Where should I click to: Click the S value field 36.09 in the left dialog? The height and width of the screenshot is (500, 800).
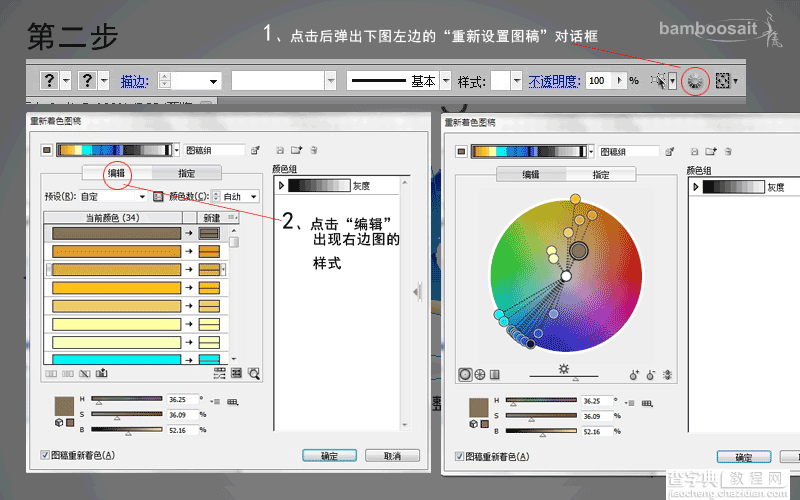[182, 415]
